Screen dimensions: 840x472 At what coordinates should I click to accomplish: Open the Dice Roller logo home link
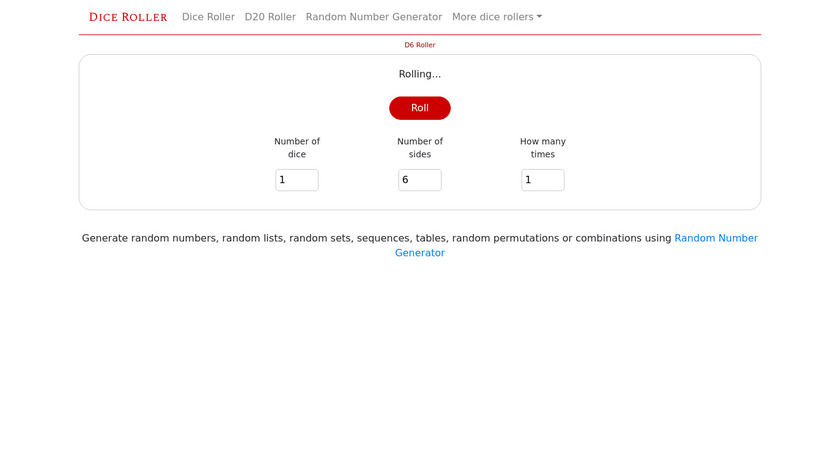(128, 17)
